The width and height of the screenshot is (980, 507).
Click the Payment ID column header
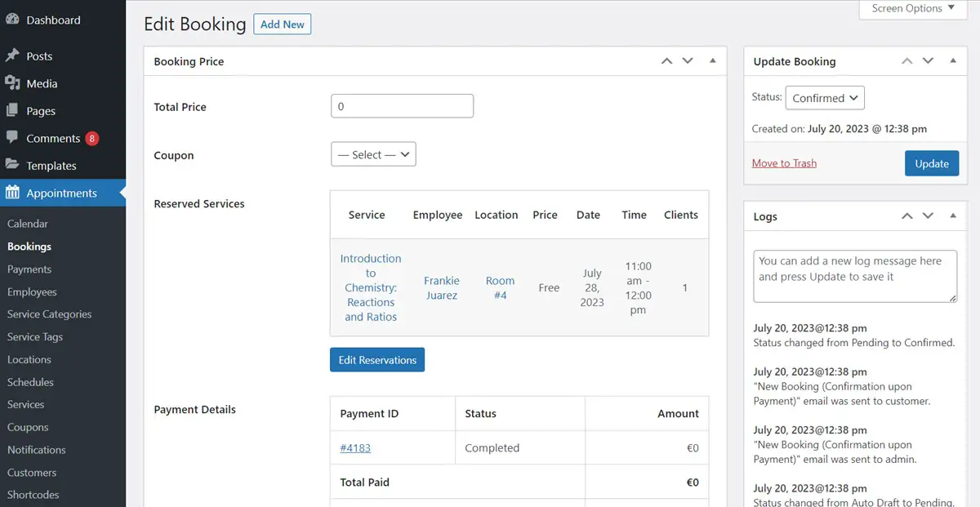coord(369,414)
